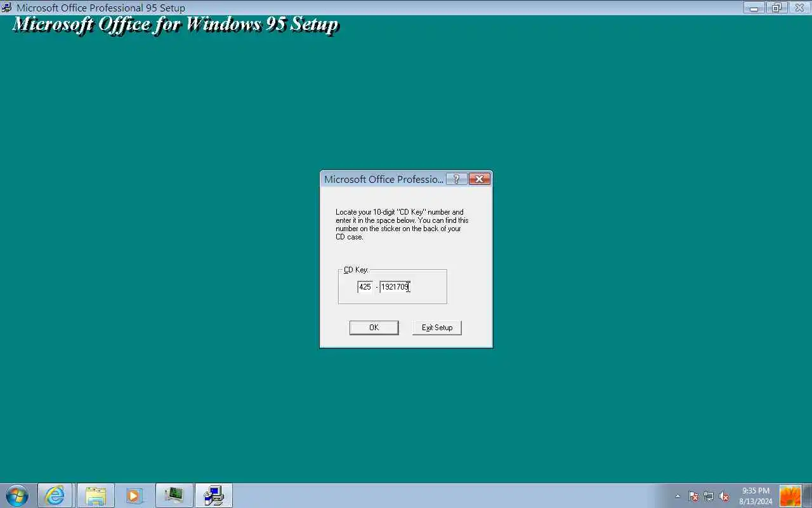The width and height of the screenshot is (812, 508).
Task: Switch to the monitor application on taskbar
Action: 174,495
